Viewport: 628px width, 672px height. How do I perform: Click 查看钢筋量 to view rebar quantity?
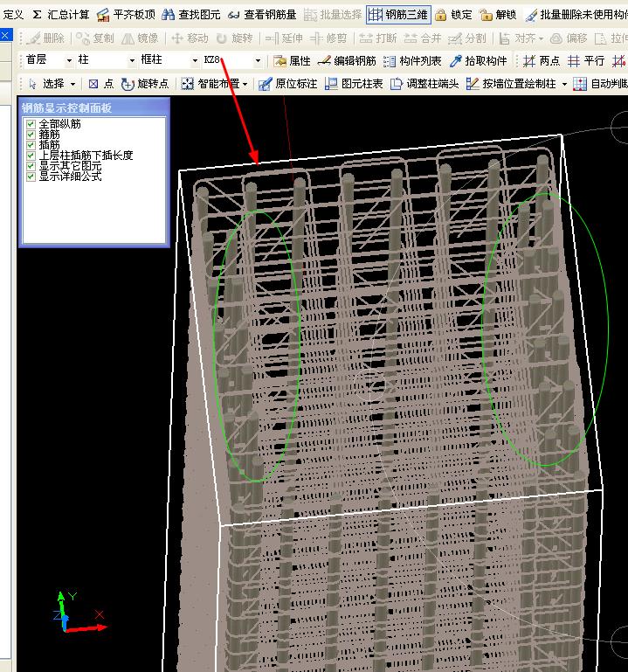point(261,15)
